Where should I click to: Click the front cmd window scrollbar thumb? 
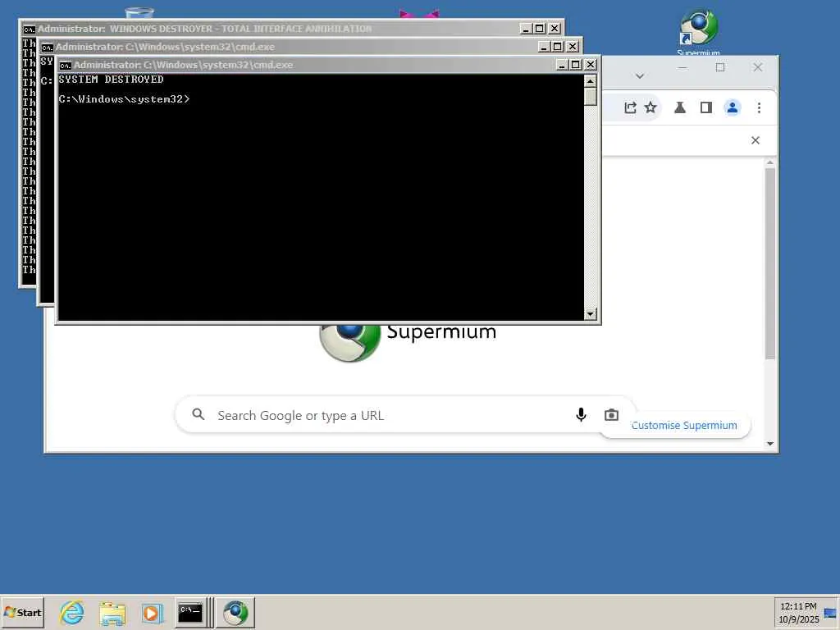[x=591, y=97]
